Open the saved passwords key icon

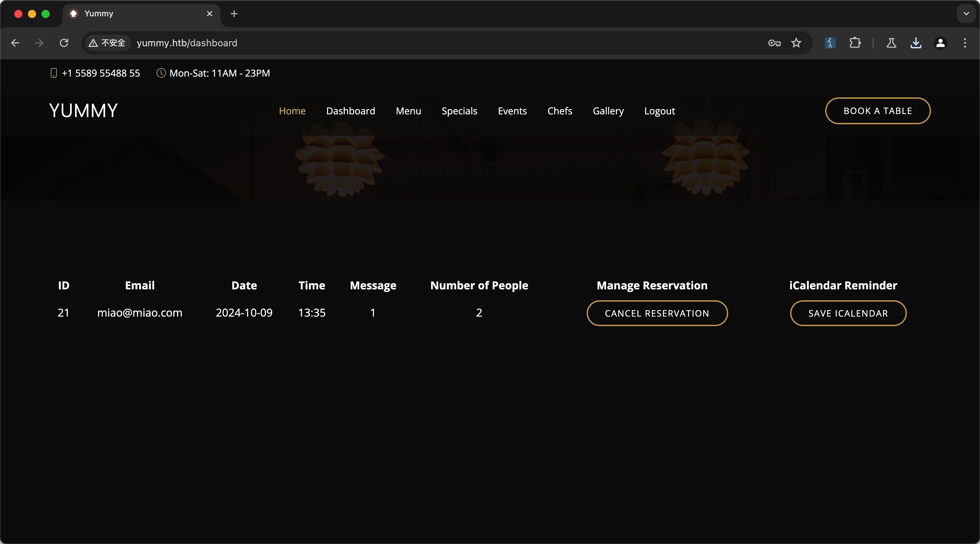[x=774, y=43]
